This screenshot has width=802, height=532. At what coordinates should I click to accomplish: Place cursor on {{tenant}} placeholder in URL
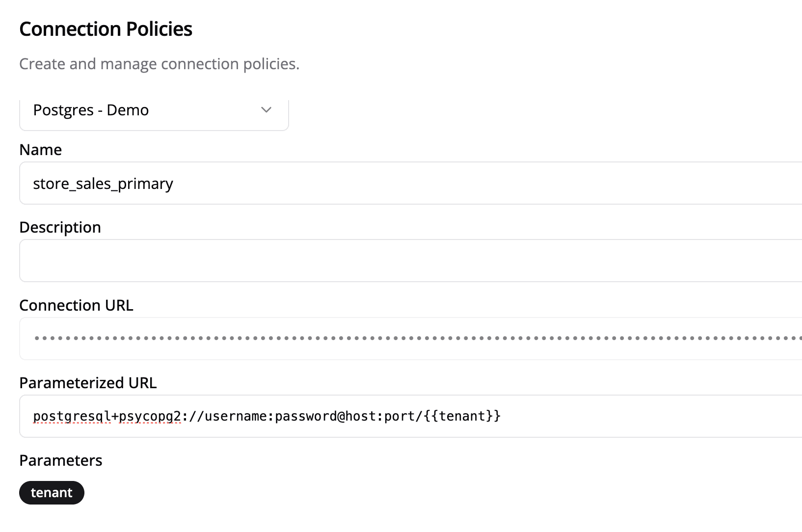tap(461, 416)
